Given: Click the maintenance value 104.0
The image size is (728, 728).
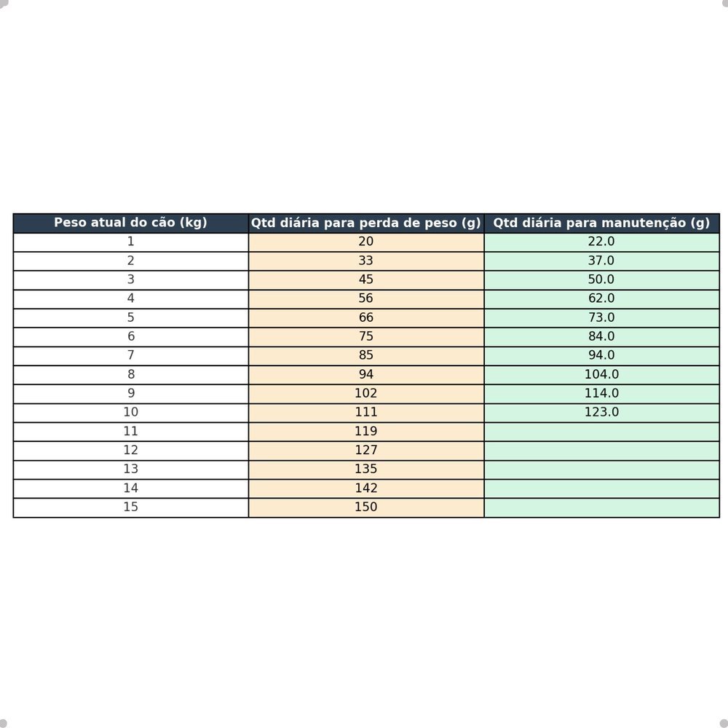Looking at the screenshot, I should coord(601,374).
